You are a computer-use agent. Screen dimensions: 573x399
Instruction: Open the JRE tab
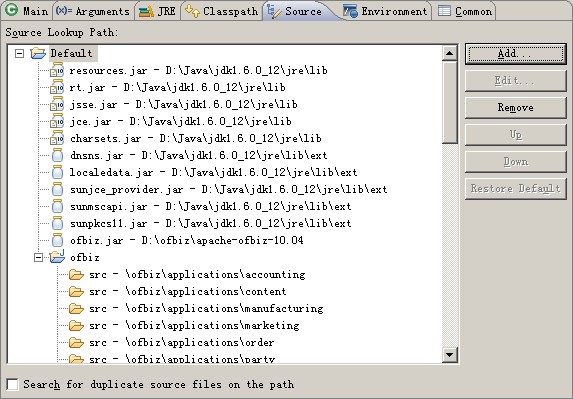click(x=158, y=11)
